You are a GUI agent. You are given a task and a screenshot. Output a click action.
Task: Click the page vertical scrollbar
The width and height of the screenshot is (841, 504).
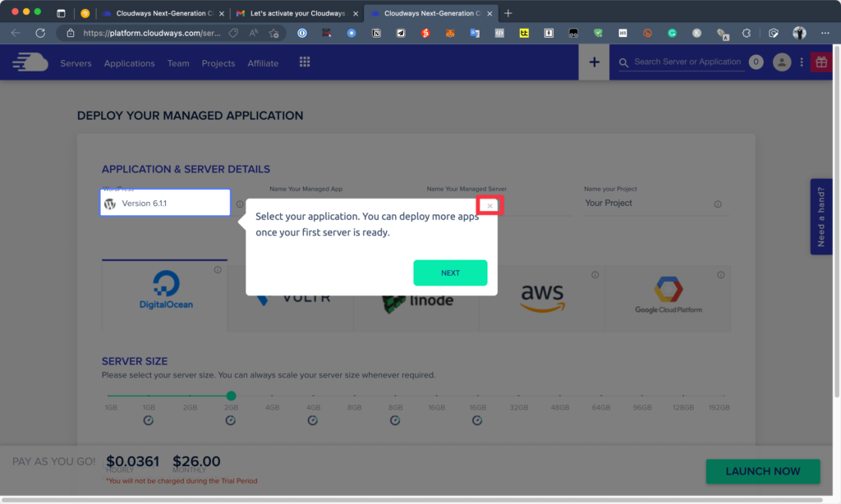tap(836, 221)
